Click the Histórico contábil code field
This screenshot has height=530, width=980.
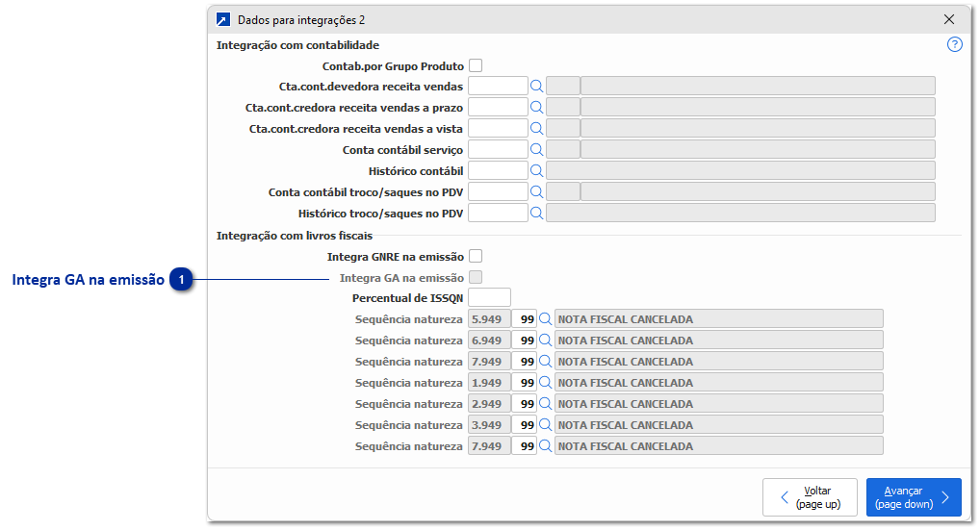pos(498,171)
